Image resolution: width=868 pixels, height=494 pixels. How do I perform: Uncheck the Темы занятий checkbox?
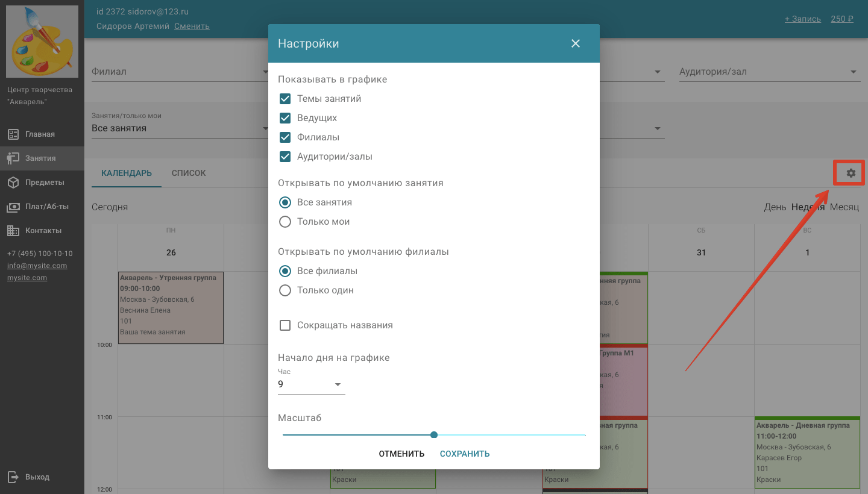tap(285, 99)
